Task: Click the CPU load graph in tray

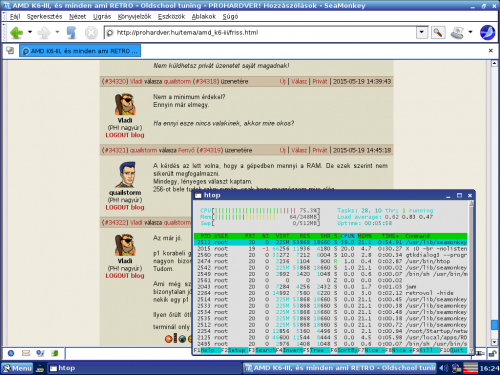Action: 470,368
